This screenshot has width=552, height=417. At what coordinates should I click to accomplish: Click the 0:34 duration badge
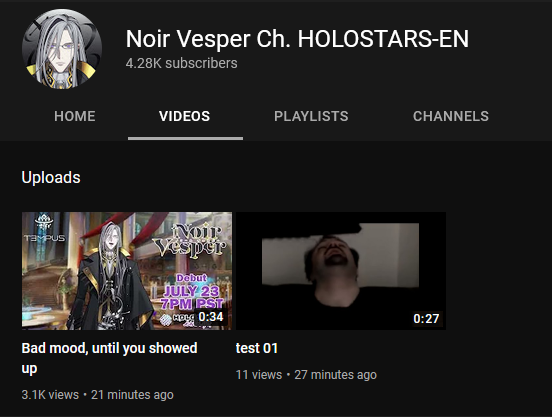click(211, 317)
